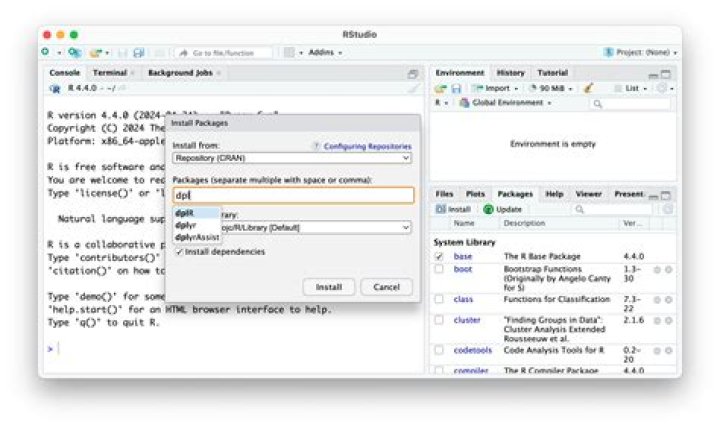Open the codetools package link
The height and width of the screenshot is (428, 720).
pyautogui.click(x=472, y=350)
